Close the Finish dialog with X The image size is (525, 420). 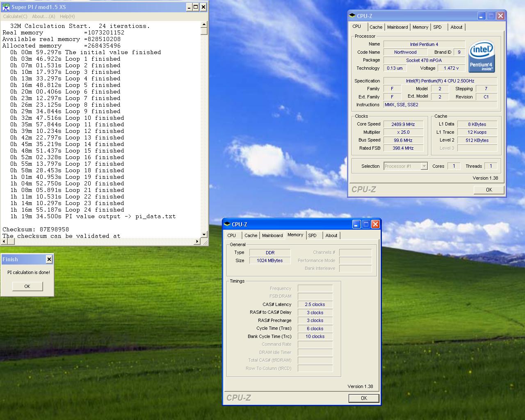(49, 259)
